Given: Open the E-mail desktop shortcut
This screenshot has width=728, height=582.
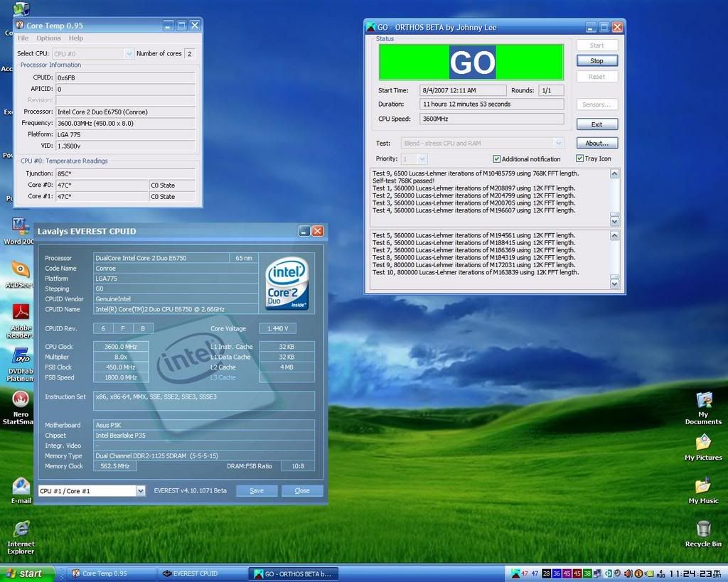Looking at the screenshot, I should (21, 490).
